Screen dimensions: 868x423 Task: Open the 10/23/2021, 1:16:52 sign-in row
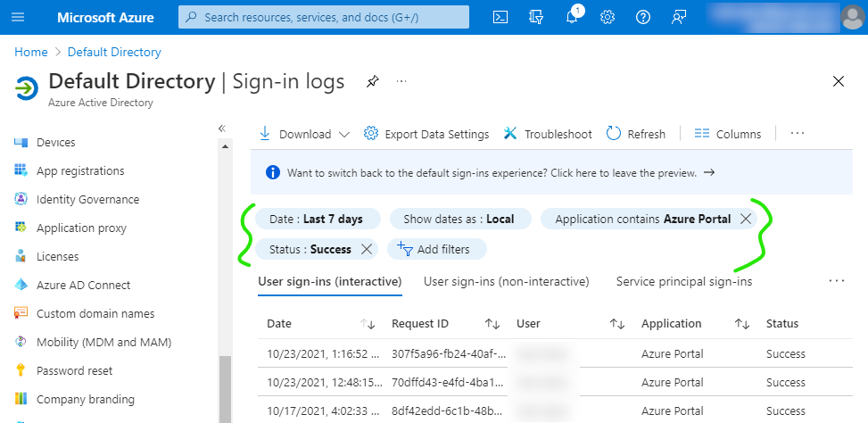pyautogui.click(x=555, y=353)
